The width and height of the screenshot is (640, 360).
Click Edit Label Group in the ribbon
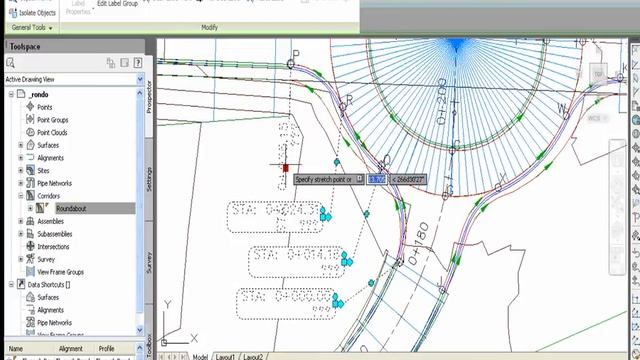click(117, 4)
